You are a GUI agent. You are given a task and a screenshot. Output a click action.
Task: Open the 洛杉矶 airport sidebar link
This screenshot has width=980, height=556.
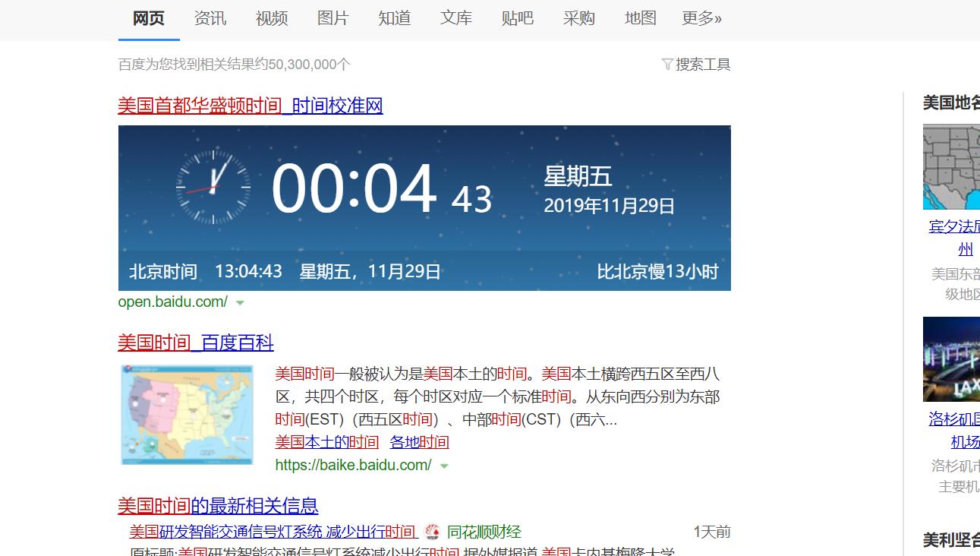click(x=954, y=430)
